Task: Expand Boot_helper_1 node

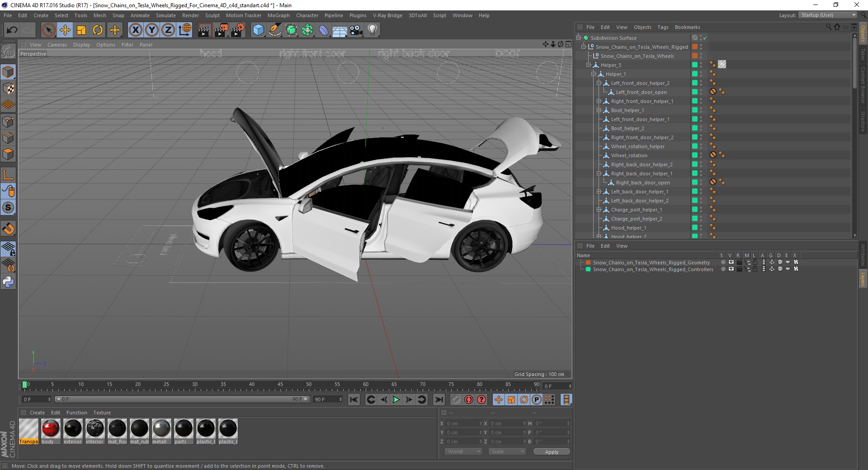Action: [x=599, y=110]
